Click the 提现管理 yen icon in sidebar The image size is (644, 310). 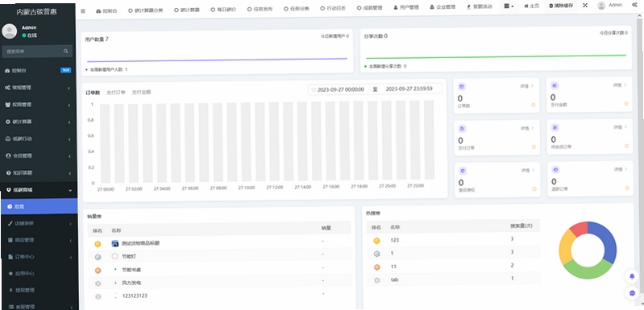[10, 290]
